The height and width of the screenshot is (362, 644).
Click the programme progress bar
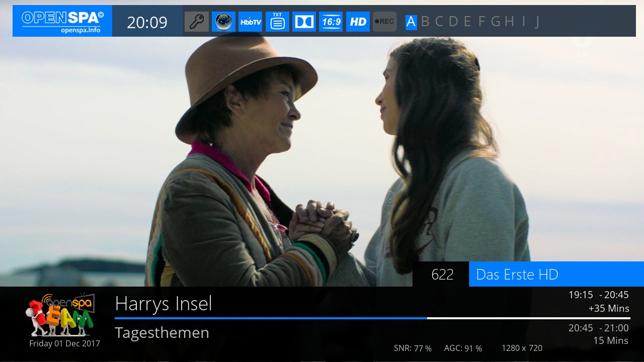click(372, 318)
